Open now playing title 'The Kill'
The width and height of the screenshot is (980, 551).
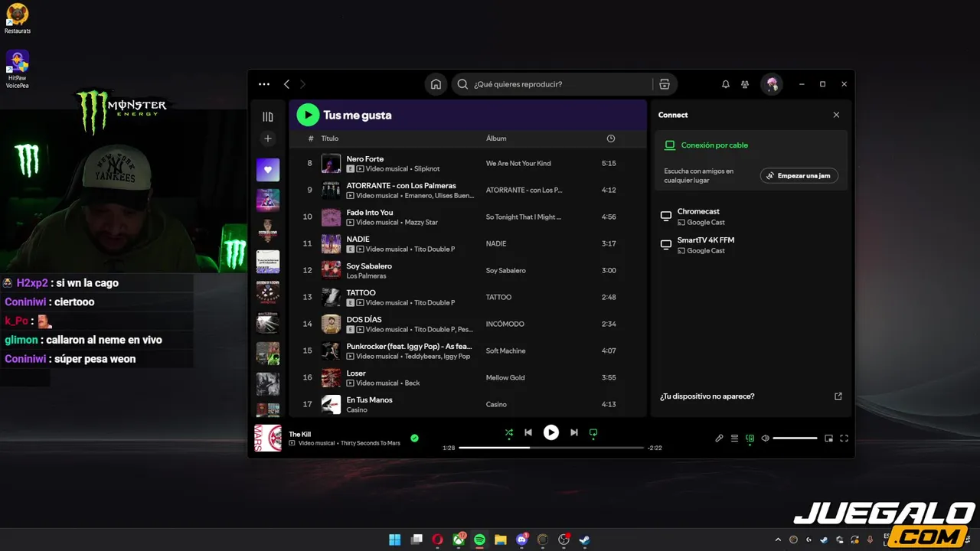click(x=300, y=435)
